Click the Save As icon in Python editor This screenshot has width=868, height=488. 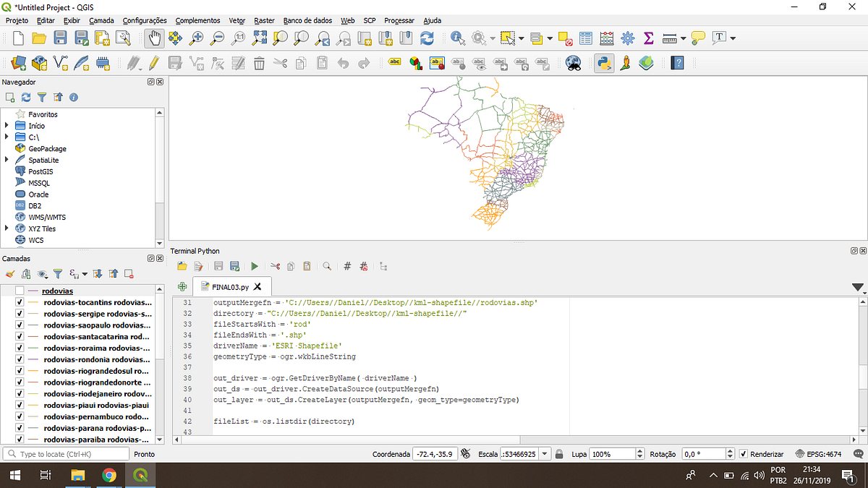pos(234,266)
